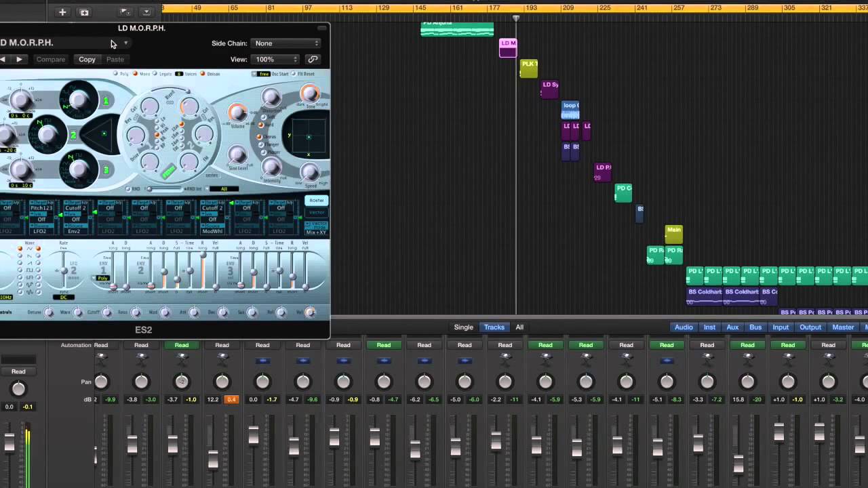Image resolution: width=868 pixels, height=488 pixels.
Task: Adjust the LFO 2 Rate slider
Action: 64,270
